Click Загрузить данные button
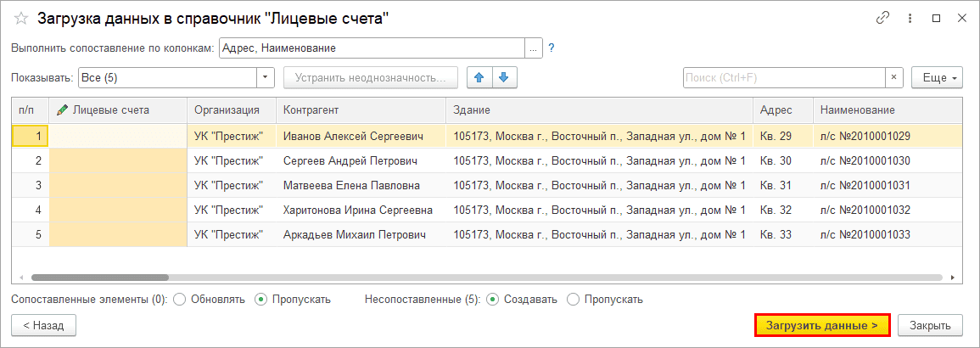980x348 pixels. pyautogui.click(x=822, y=326)
